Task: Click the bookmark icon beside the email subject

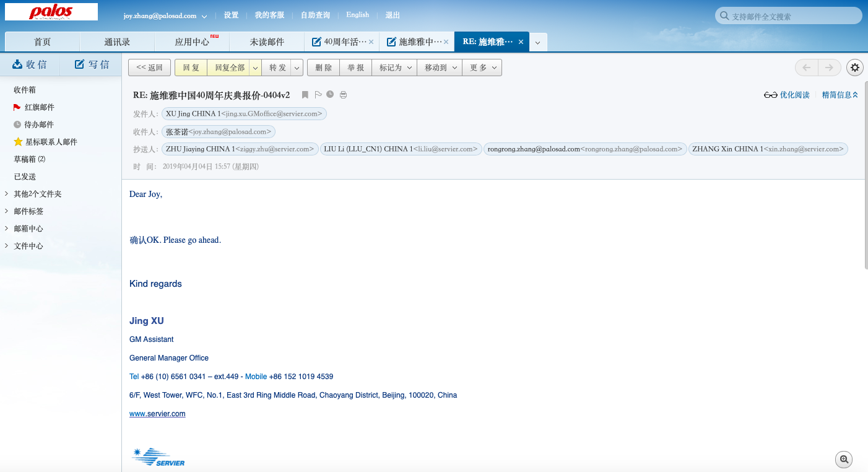Action: pos(305,95)
